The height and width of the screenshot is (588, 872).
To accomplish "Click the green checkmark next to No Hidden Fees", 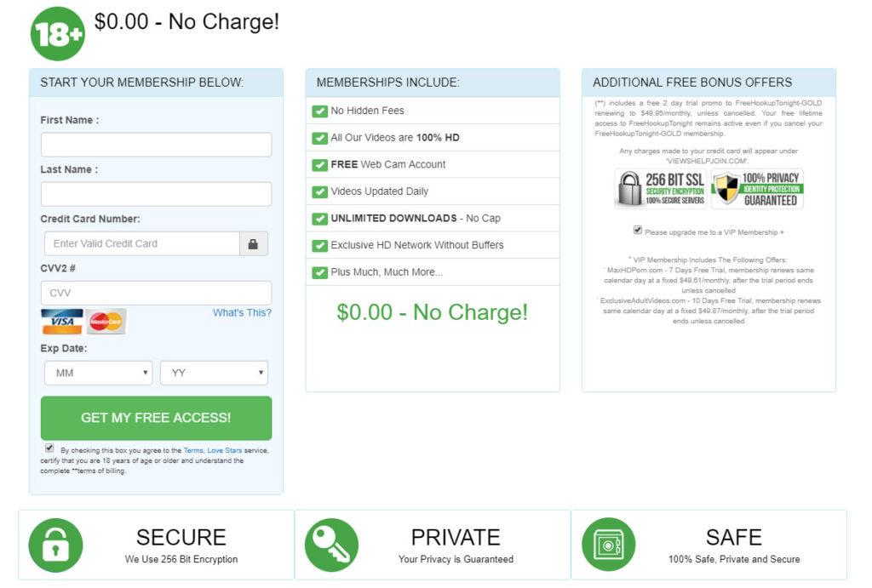I will 320,111.
